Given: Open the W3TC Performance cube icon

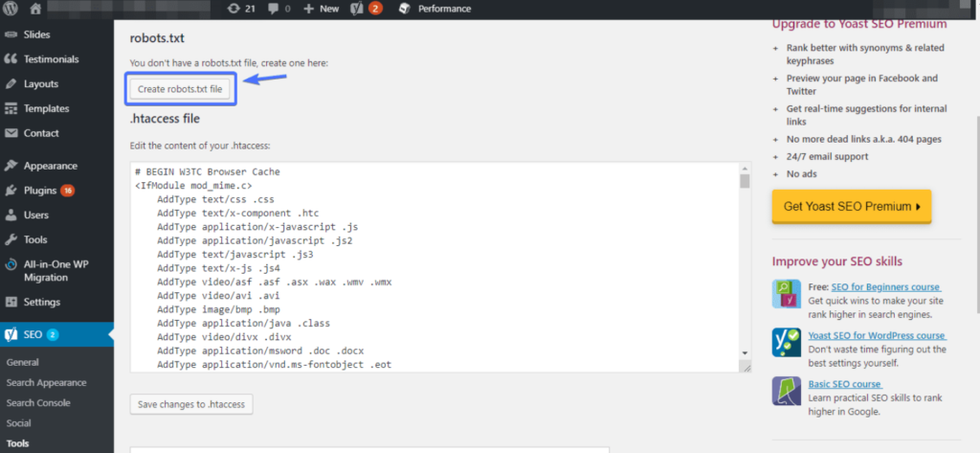Looking at the screenshot, I should 405,9.
